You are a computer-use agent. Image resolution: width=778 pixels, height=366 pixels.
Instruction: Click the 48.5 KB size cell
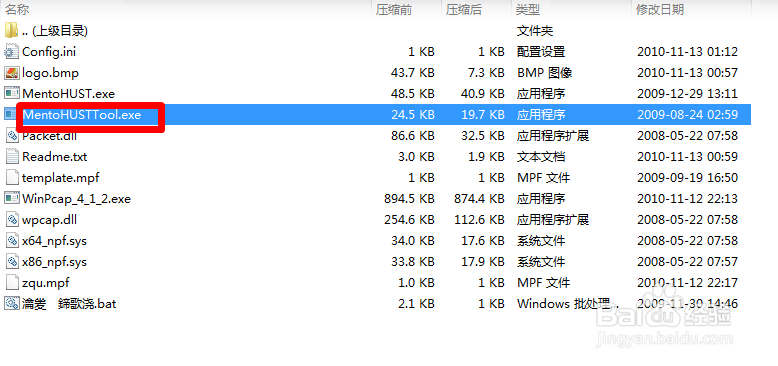[413, 93]
